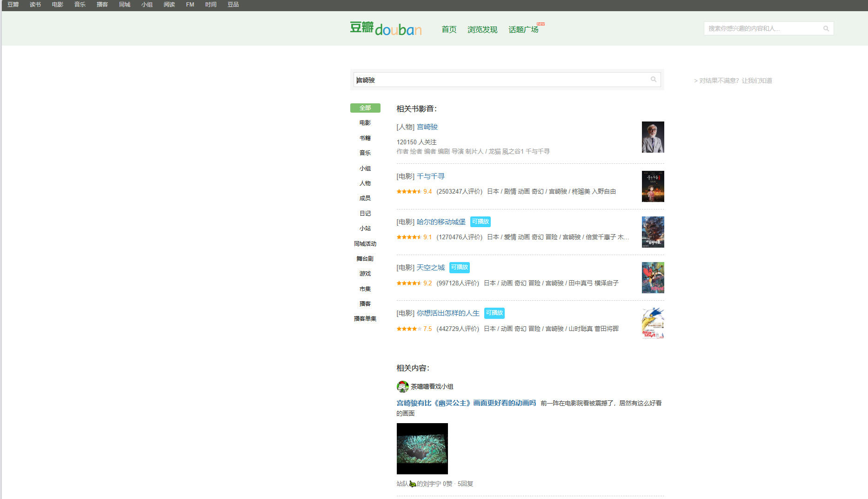Viewport: 868px width, 499px height.
Task: Click the 对结果不满意 feedback link
Action: (x=733, y=81)
